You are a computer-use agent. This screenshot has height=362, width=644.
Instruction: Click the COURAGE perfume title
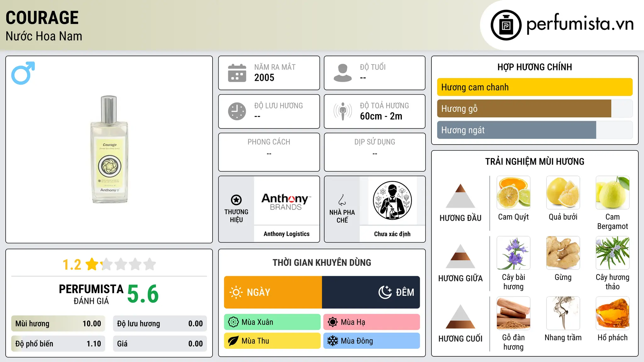(42, 18)
